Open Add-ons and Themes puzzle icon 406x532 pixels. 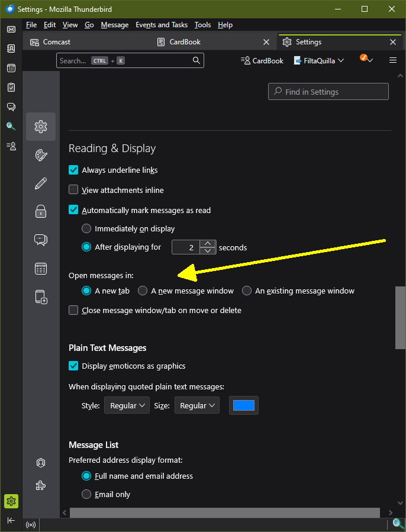(41, 486)
